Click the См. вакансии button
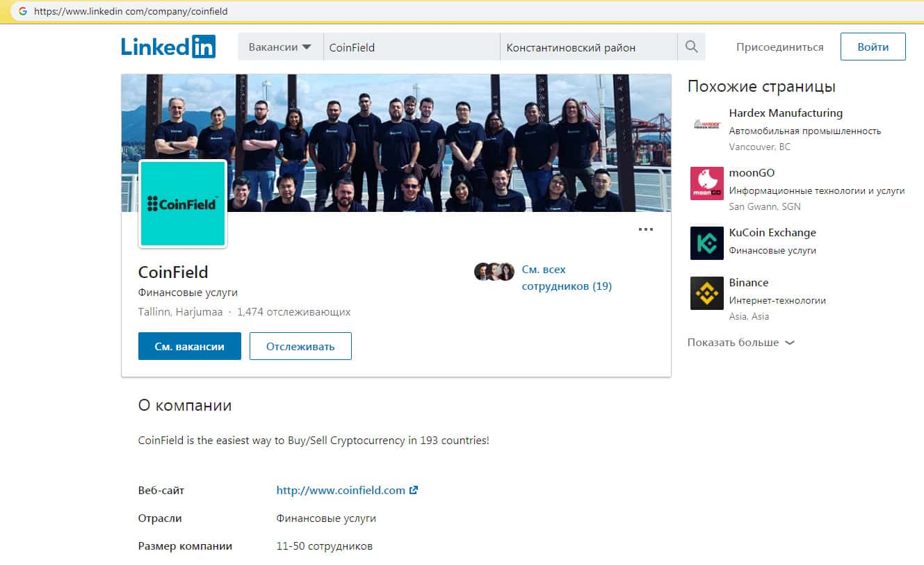Screen dimensions: 924x565 click(190, 346)
